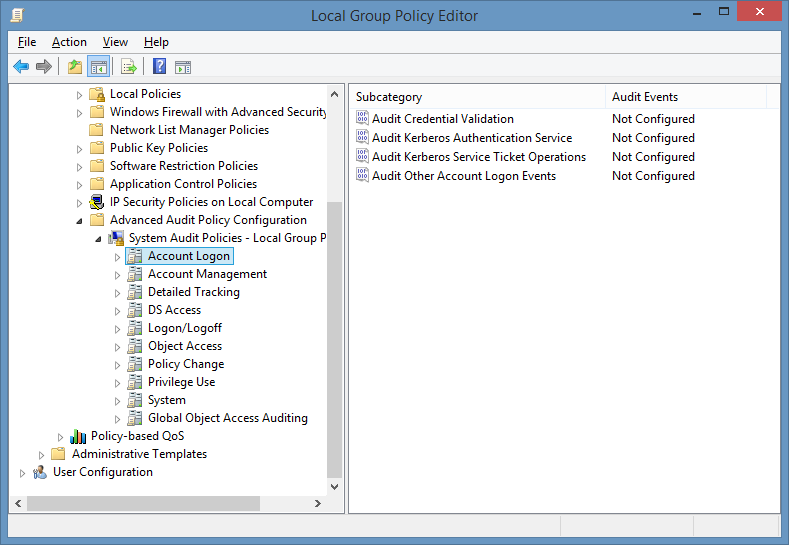Viewport: 789px width, 545px height.
Task: Minimize the Local Group Policy Editor window
Action: coord(697,14)
